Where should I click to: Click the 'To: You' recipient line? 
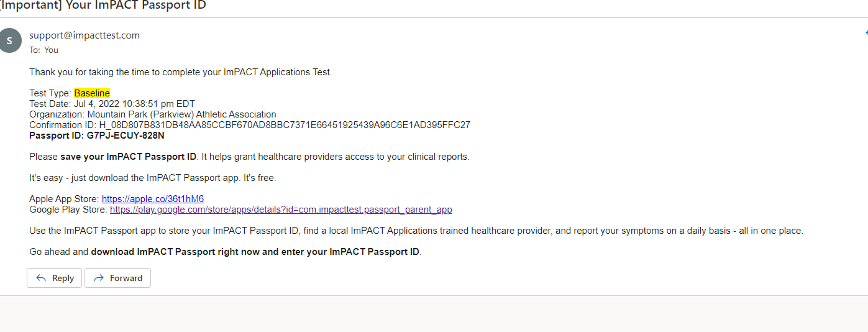tap(43, 50)
